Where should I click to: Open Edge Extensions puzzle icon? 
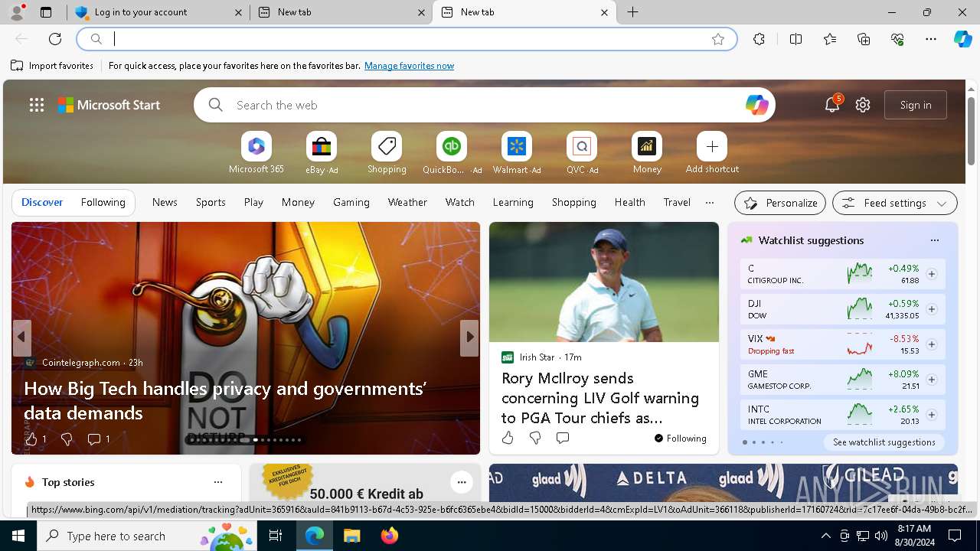click(759, 39)
